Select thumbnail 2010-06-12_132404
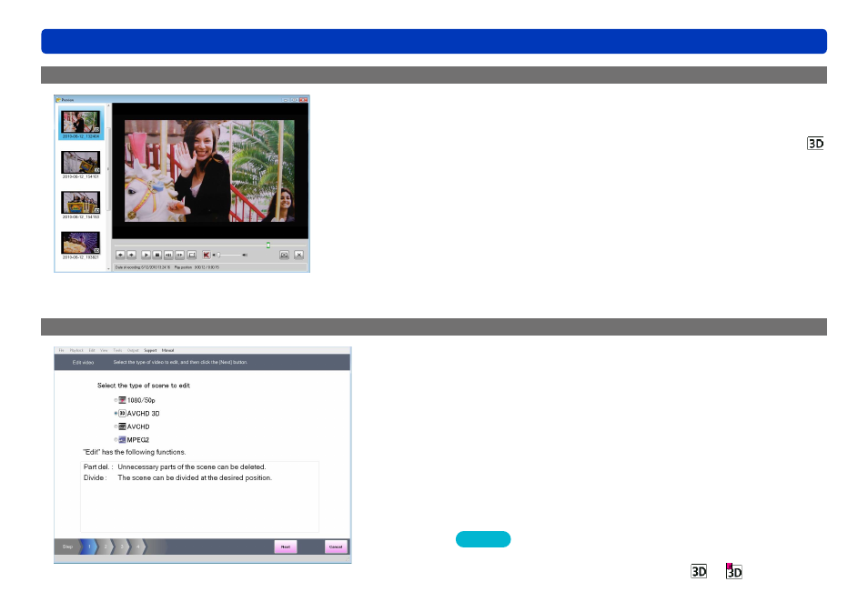The image size is (868, 612). [x=81, y=124]
